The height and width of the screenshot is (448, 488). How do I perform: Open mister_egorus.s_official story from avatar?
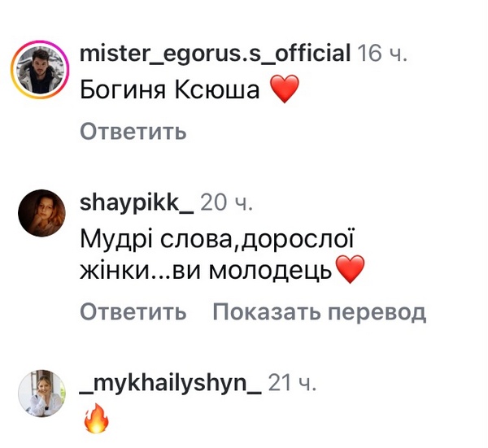click(x=40, y=70)
